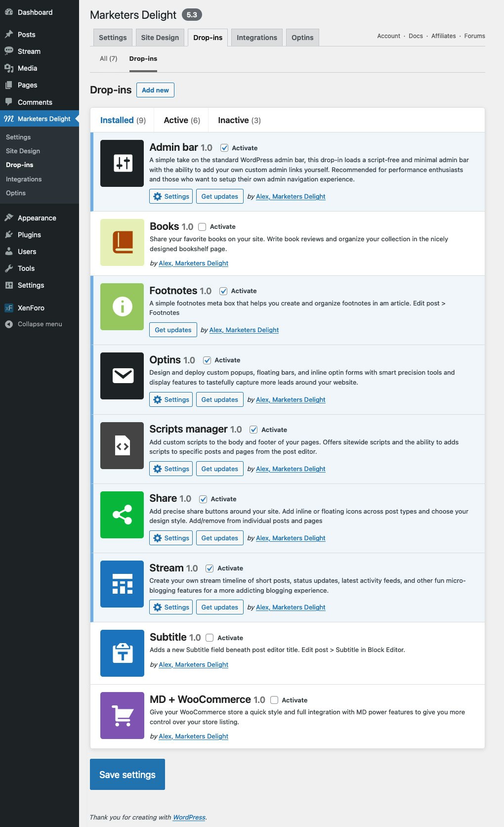Image resolution: width=504 pixels, height=827 pixels.
Task: Open the top Optins tab
Action: (302, 38)
